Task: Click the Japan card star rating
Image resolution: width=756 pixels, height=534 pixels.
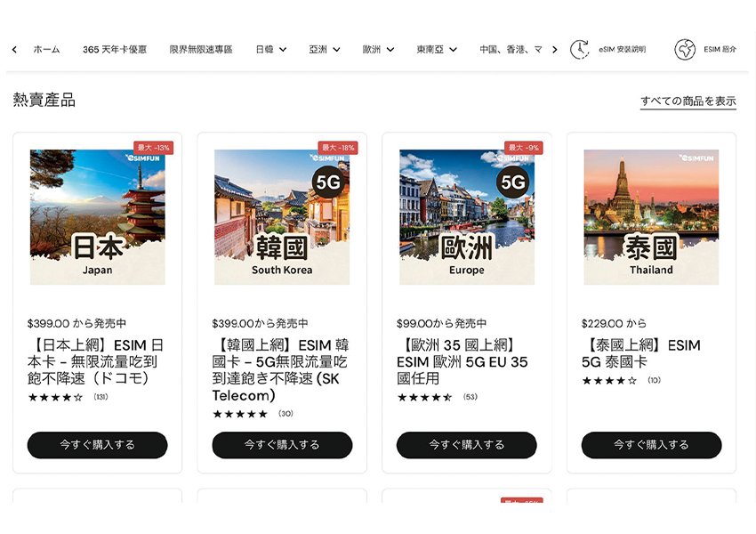Action: 55,397
